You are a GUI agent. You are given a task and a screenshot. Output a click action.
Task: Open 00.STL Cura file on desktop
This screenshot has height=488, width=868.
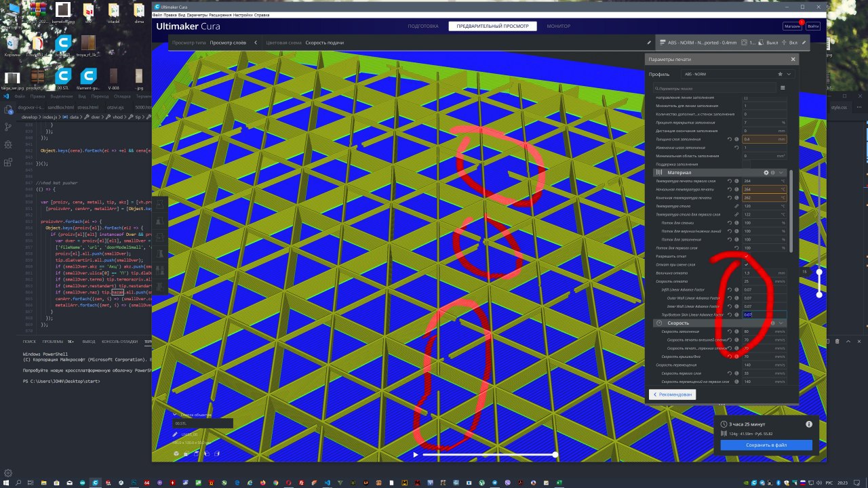(63, 79)
